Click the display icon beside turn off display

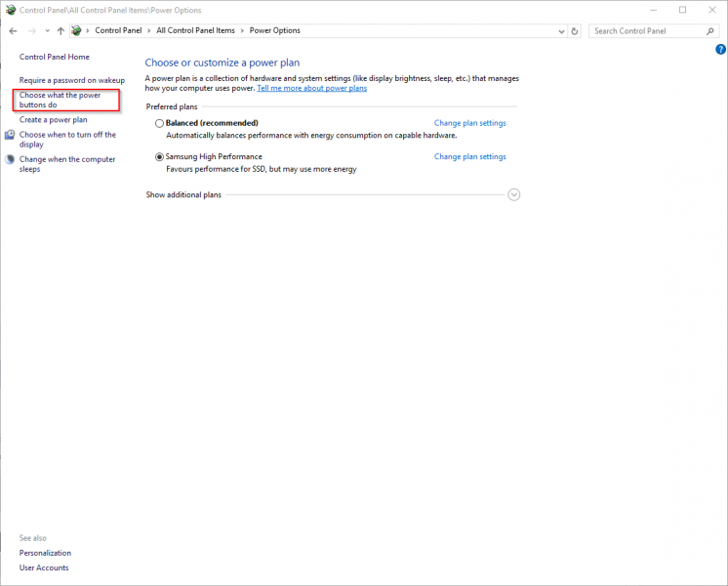10,135
